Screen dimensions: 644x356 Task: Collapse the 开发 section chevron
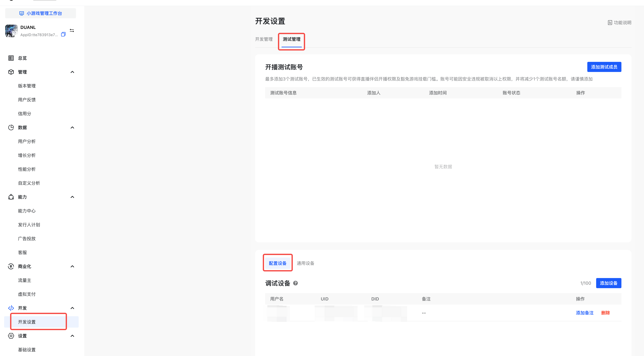[x=72, y=308]
